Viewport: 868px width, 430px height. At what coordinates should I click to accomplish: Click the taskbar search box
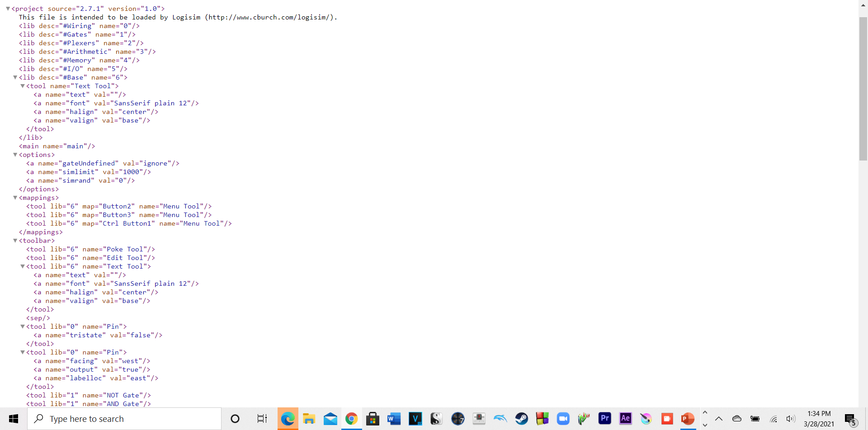click(124, 419)
